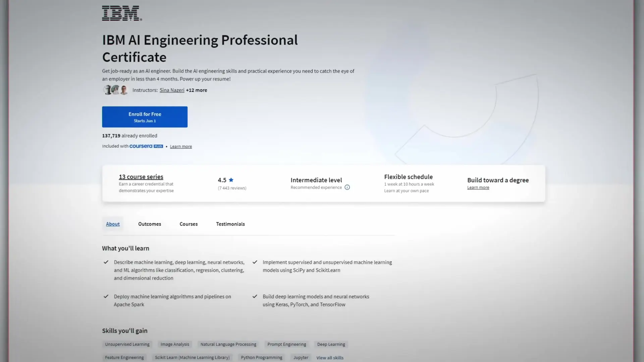Image resolution: width=644 pixels, height=362 pixels.
Task: Click the IBM logo
Action: point(122,13)
